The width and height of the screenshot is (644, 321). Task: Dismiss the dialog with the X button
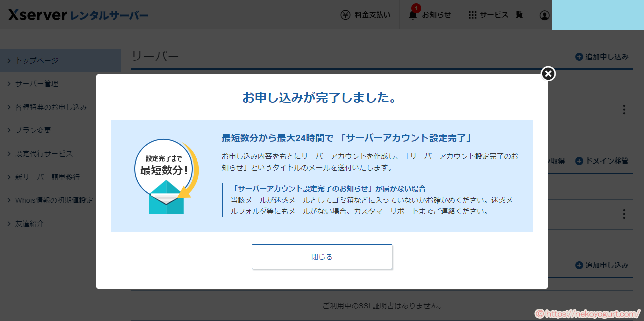[547, 73]
